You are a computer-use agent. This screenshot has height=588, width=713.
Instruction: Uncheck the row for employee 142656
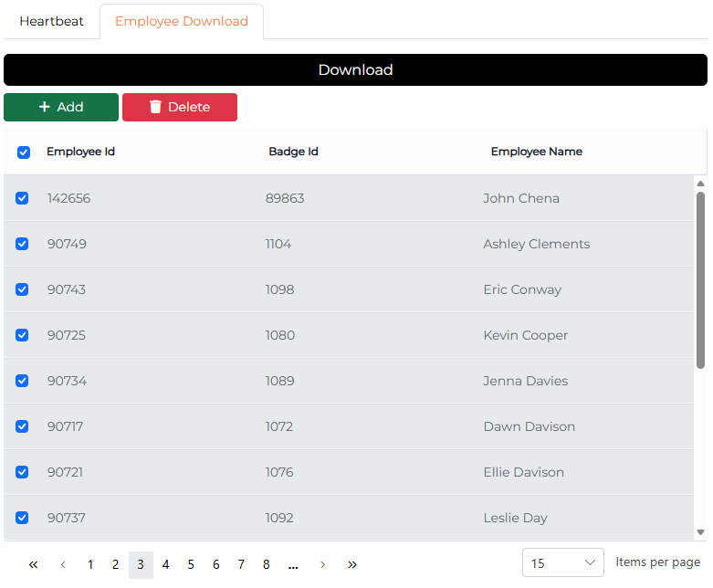(22, 198)
